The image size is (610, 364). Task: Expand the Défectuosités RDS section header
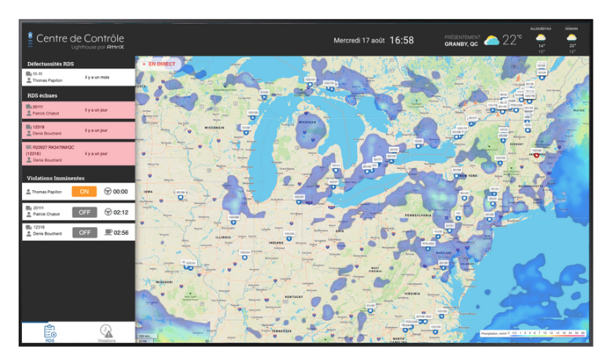79,62
